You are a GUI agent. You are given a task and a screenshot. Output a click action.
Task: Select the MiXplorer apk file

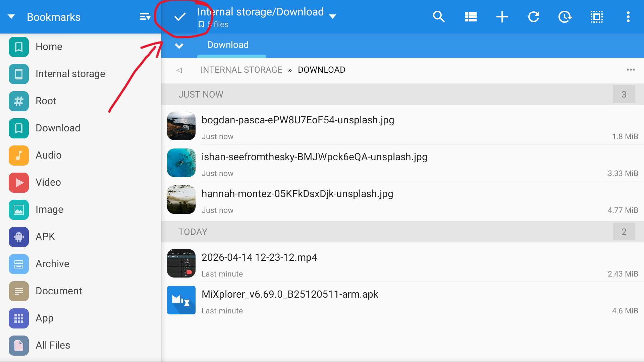(x=290, y=294)
